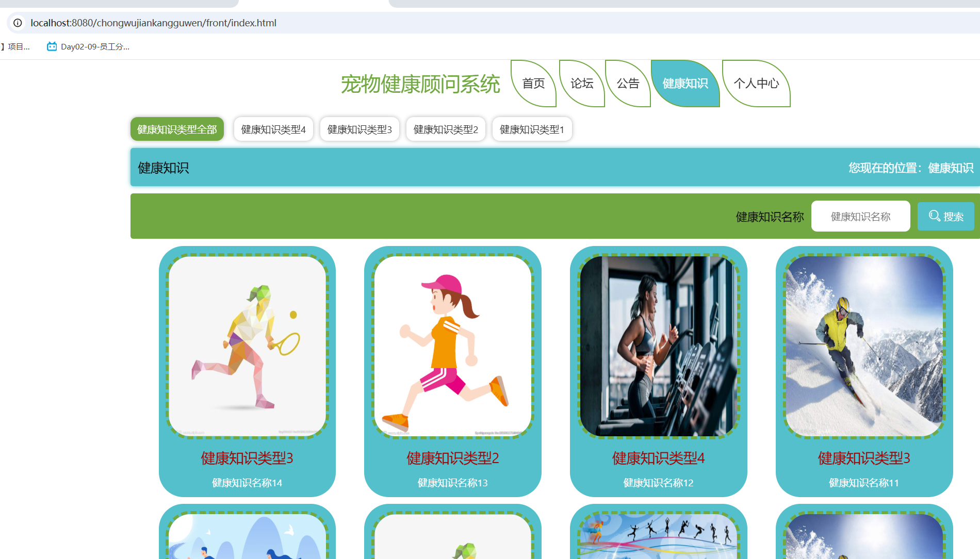This screenshot has height=559, width=980.
Task: Filter by 健康知识类型1
Action: click(x=532, y=129)
